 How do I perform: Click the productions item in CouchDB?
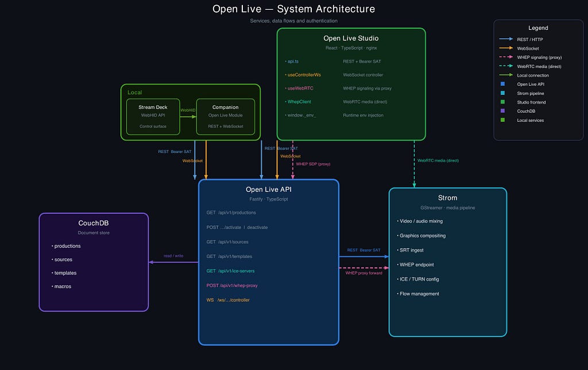(x=67, y=246)
